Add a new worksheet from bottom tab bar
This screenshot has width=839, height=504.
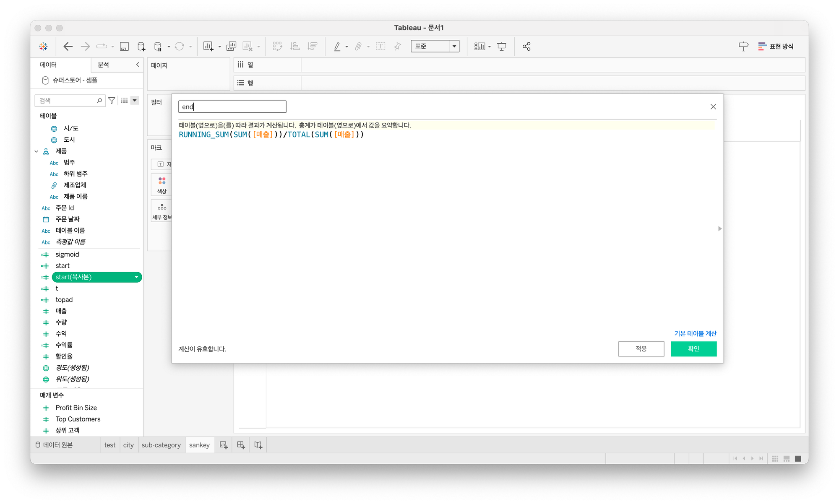(x=224, y=445)
